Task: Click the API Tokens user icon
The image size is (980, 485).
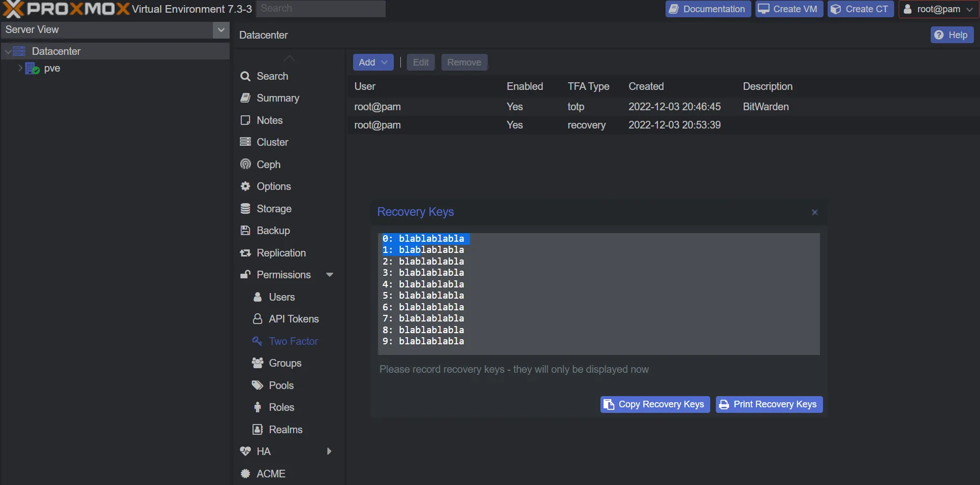Action: tap(258, 319)
